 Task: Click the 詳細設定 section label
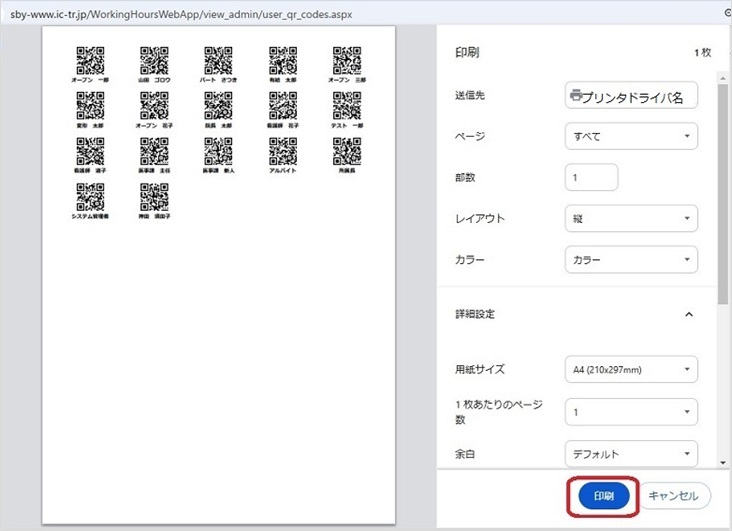point(475,314)
